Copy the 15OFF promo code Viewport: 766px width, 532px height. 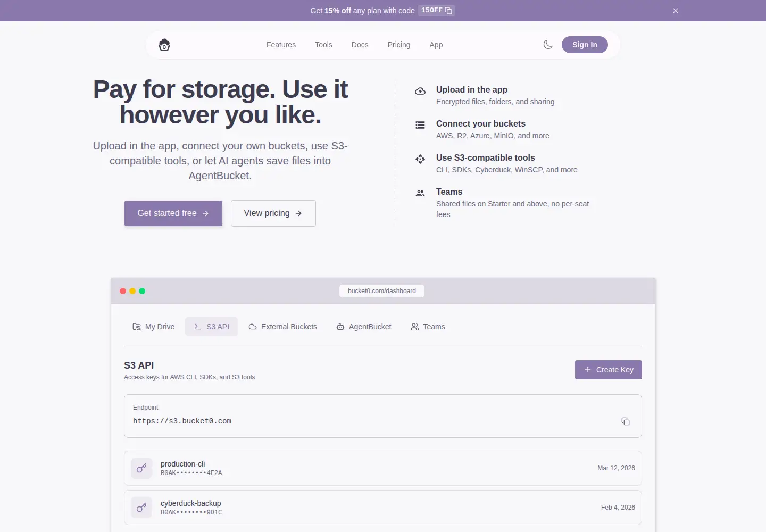pyautogui.click(x=448, y=11)
